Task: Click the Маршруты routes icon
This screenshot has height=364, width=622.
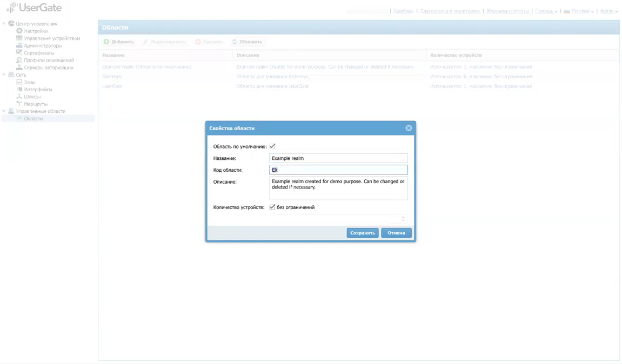Action: point(19,104)
